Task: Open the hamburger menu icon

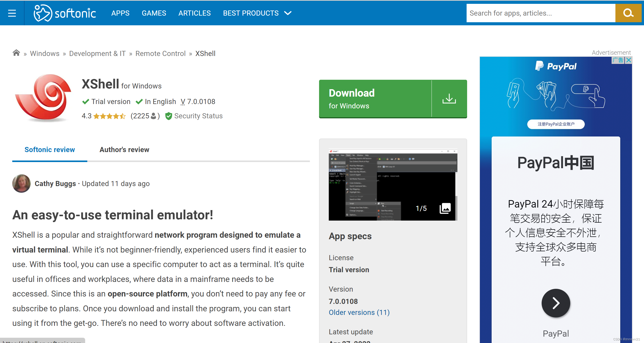Action: pyautogui.click(x=12, y=13)
